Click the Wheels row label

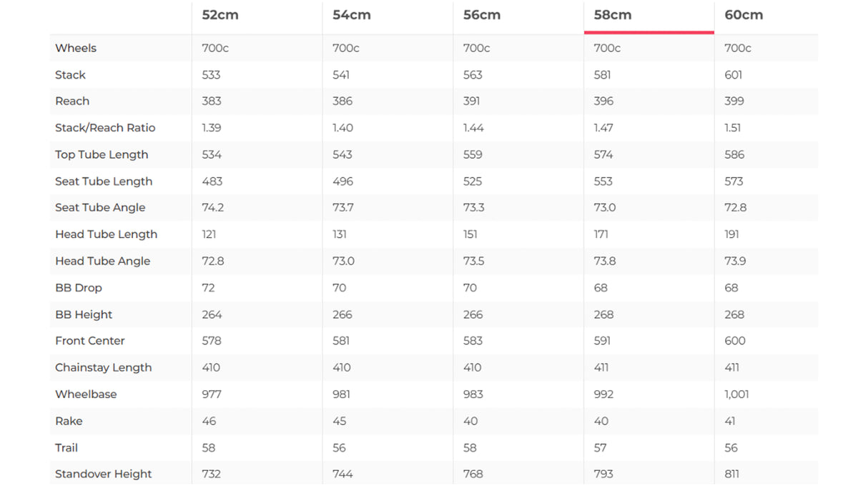point(76,48)
